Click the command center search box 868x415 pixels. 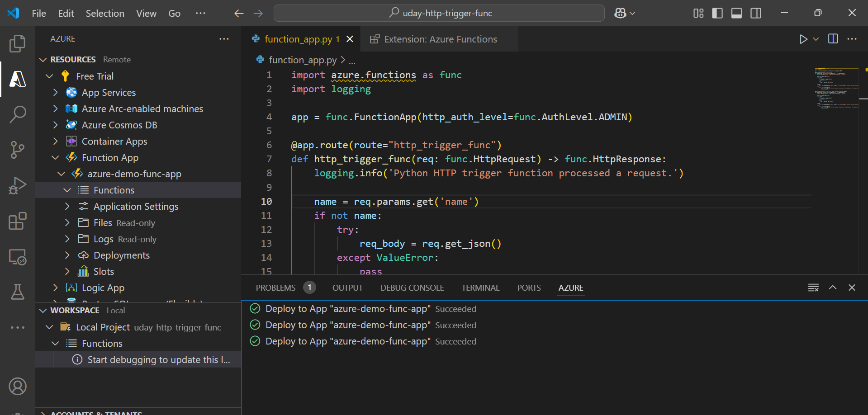click(439, 13)
